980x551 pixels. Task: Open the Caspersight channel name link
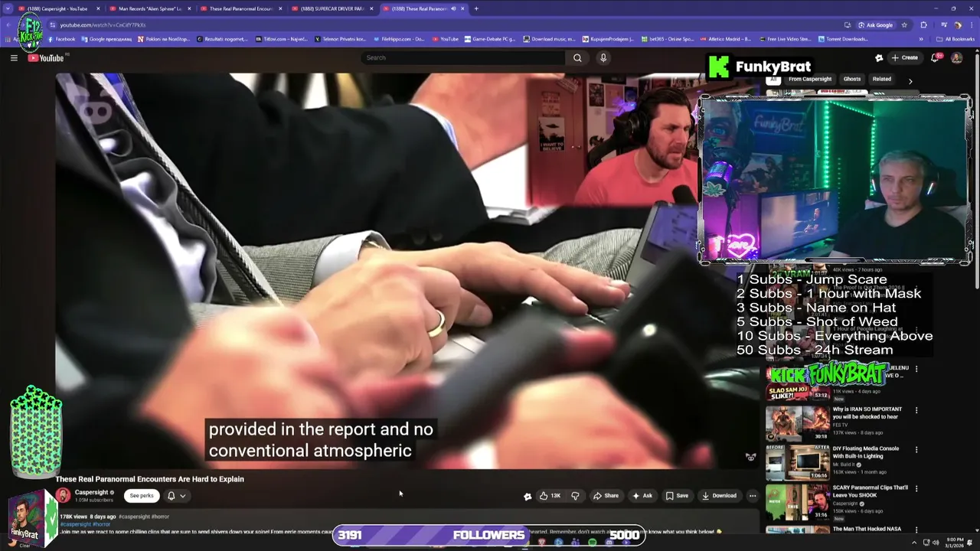click(x=91, y=492)
